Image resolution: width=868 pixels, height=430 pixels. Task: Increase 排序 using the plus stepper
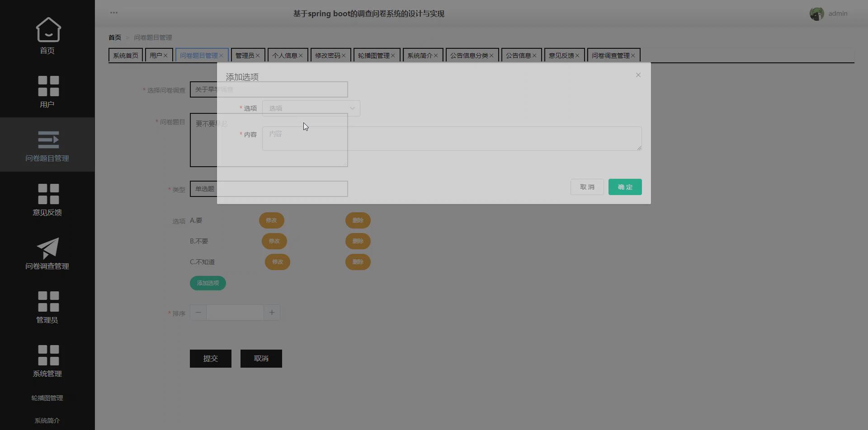coord(271,312)
